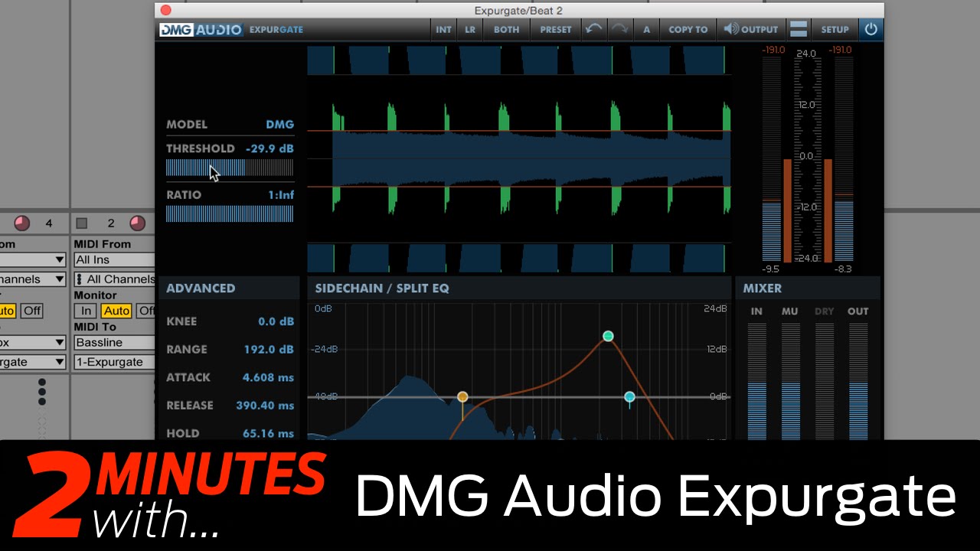
Task: Toggle the LR channel mode button
Action: pos(470,29)
